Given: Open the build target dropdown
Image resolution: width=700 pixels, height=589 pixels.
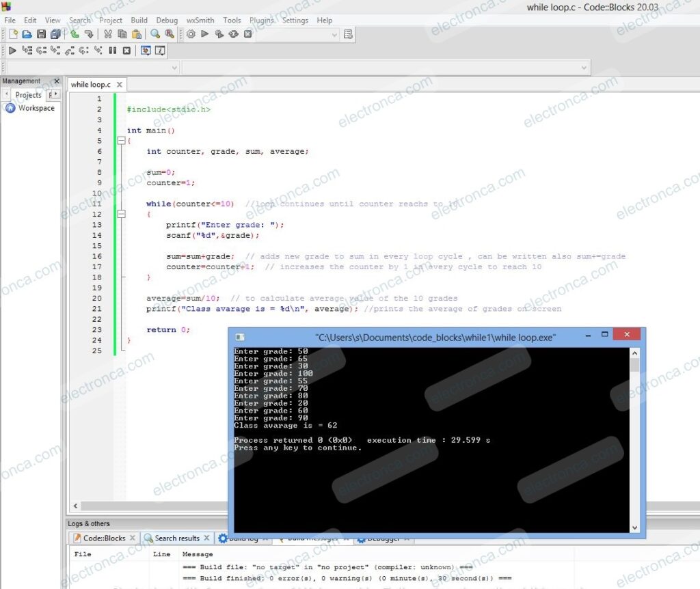Looking at the screenshot, I should [334, 34].
